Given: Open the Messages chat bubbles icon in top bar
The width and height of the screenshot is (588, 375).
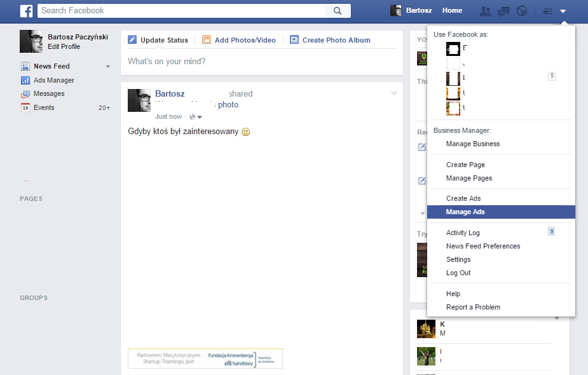Looking at the screenshot, I should pyautogui.click(x=503, y=11).
